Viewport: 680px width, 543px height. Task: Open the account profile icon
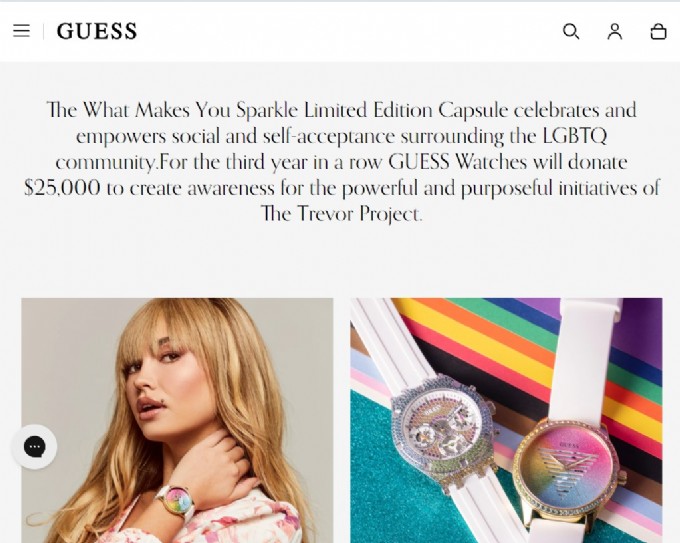pyautogui.click(x=615, y=31)
